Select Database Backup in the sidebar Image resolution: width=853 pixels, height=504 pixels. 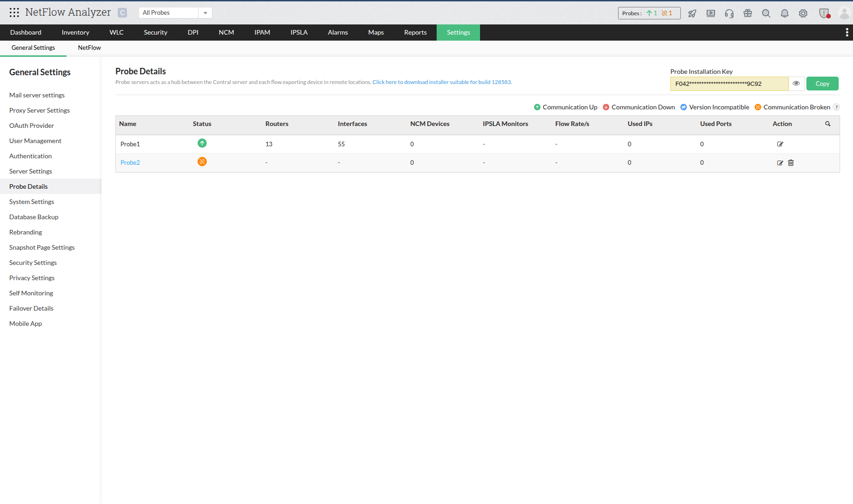click(x=33, y=216)
